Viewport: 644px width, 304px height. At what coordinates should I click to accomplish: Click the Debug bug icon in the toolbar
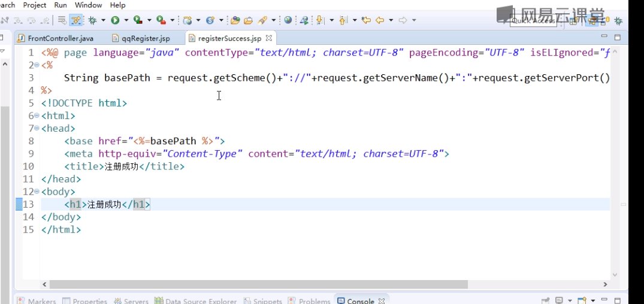pyautogui.click(x=92, y=20)
